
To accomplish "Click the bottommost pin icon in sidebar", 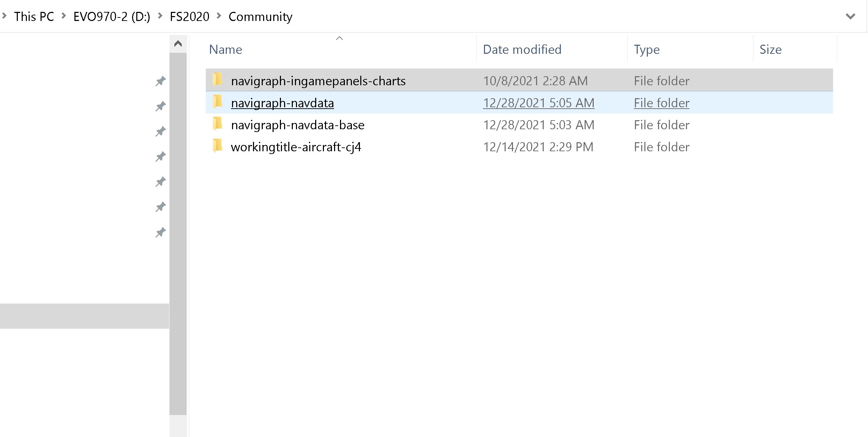I will point(160,232).
